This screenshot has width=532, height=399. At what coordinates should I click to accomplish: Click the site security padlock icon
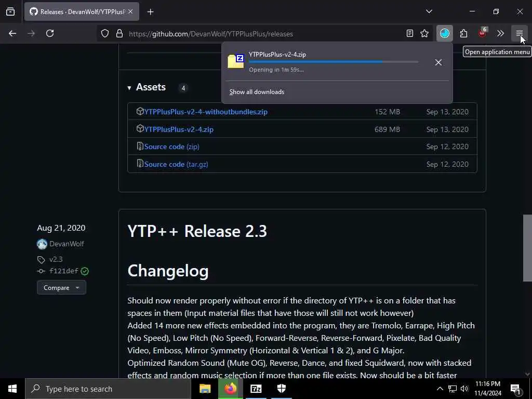pos(119,33)
